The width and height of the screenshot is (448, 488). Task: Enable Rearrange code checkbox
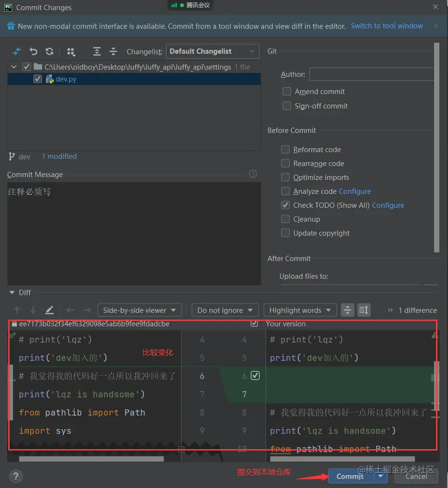pyautogui.click(x=285, y=164)
